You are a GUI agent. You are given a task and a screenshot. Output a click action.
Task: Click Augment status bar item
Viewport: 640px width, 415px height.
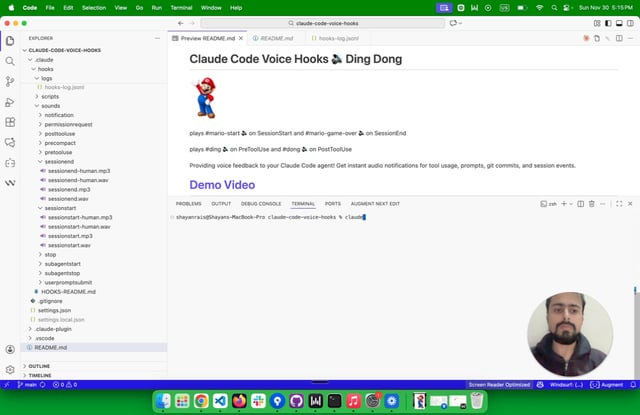point(607,385)
